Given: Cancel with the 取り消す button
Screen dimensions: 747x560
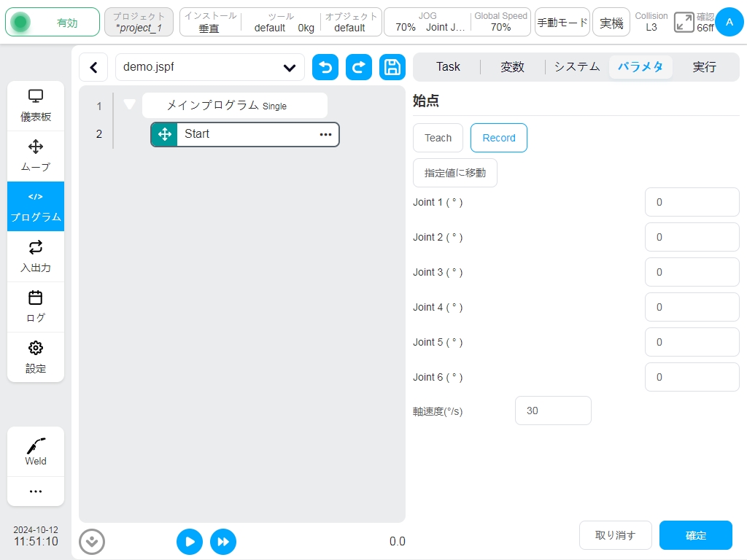Looking at the screenshot, I should (x=615, y=535).
